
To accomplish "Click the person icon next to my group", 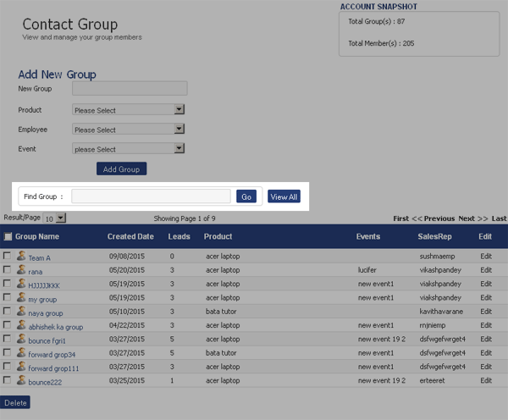I will click(21, 297).
